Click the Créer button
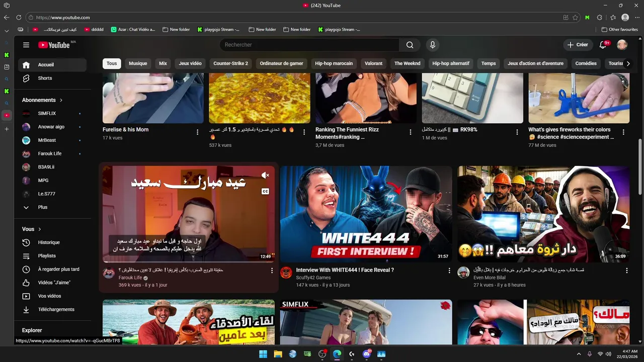This screenshot has width=644, height=362. click(578, 45)
